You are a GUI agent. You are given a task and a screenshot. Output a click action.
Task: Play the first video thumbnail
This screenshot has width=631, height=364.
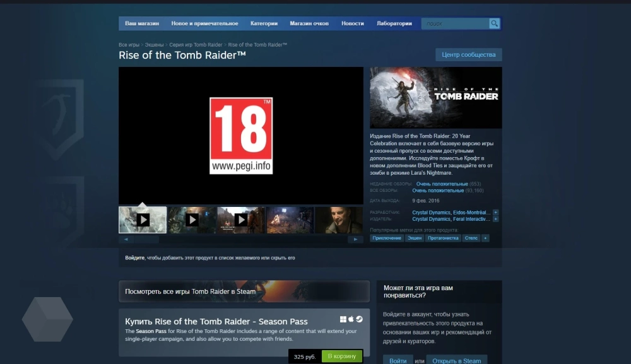[143, 220]
